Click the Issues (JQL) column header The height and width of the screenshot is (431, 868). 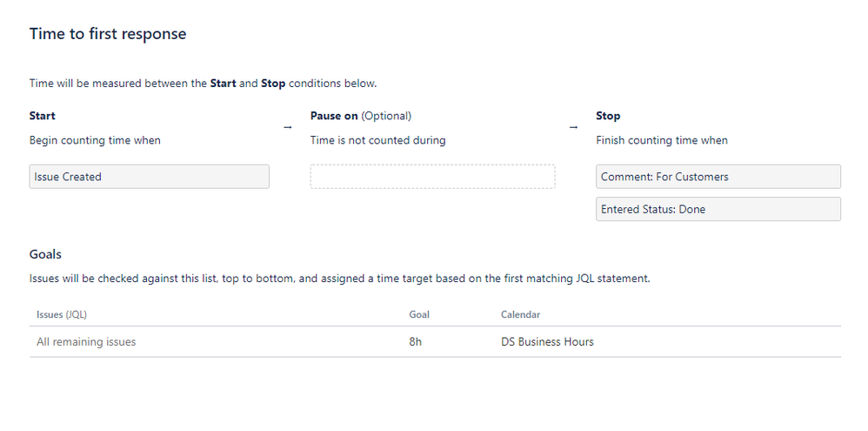pyautogui.click(x=62, y=314)
